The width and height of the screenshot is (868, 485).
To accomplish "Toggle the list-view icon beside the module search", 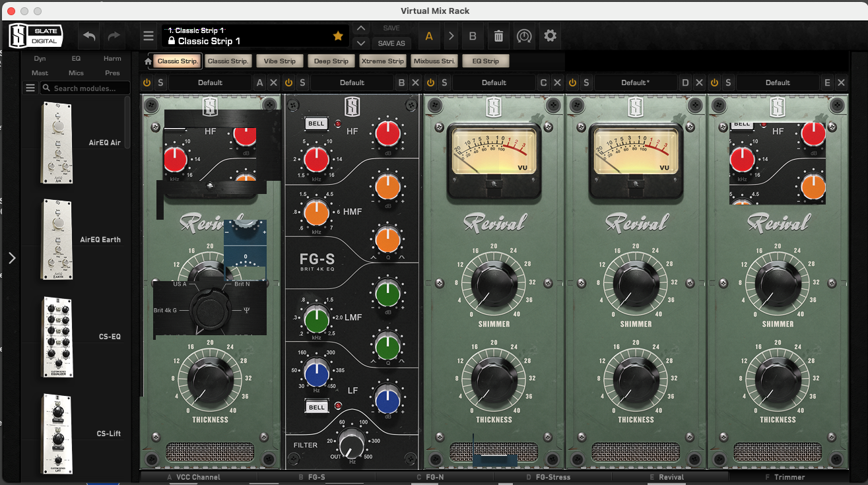I will click(x=30, y=88).
